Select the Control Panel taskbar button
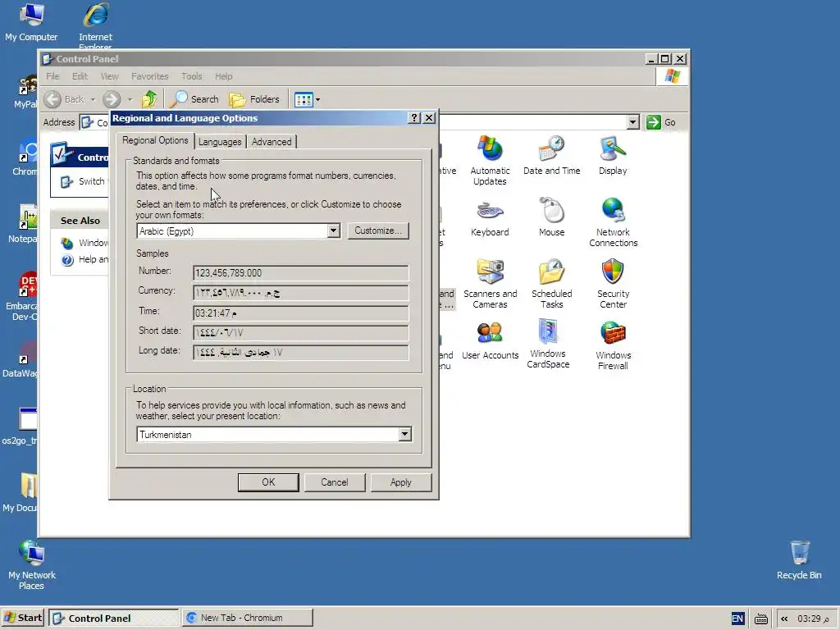Screen dimensions: 840x630 click(x=114, y=618)
